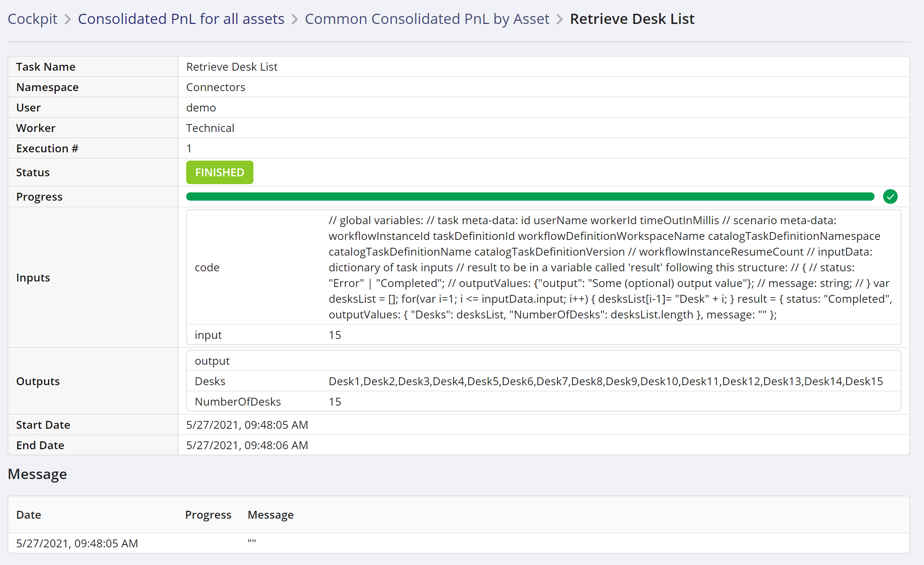Screen dimensions: 924x565
Task: Select the NumberOfDesks value 15
Action: pyautogui.click(x=335, y=402)
